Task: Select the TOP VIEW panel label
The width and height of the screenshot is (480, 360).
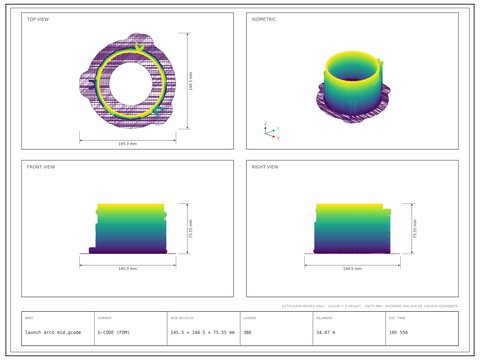Action: pyautogui.click(x=38, y=19)
